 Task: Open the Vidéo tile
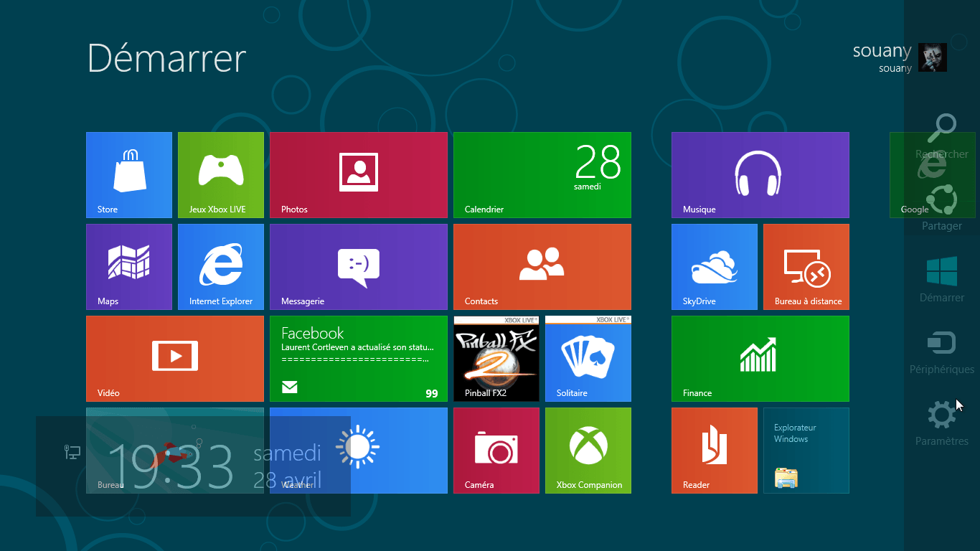tap(175, 359)
